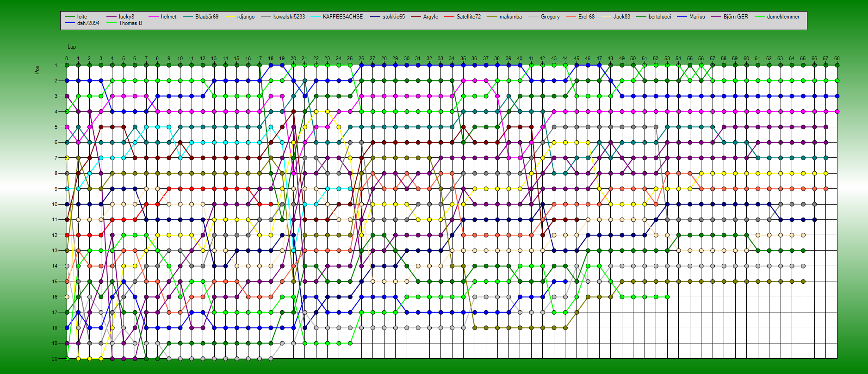Click the Lap axis title
This screenshot has height=374, width=868.
coord(72,47)
